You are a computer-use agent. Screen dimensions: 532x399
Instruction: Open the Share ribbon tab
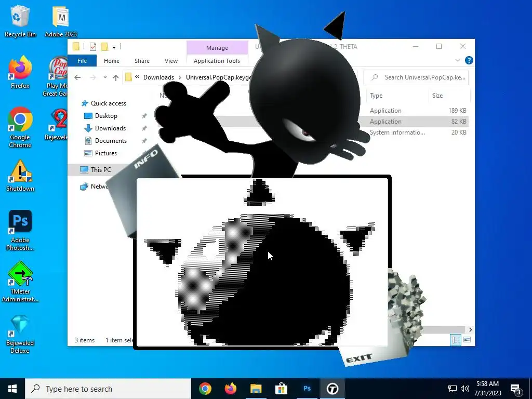(142, 61)
